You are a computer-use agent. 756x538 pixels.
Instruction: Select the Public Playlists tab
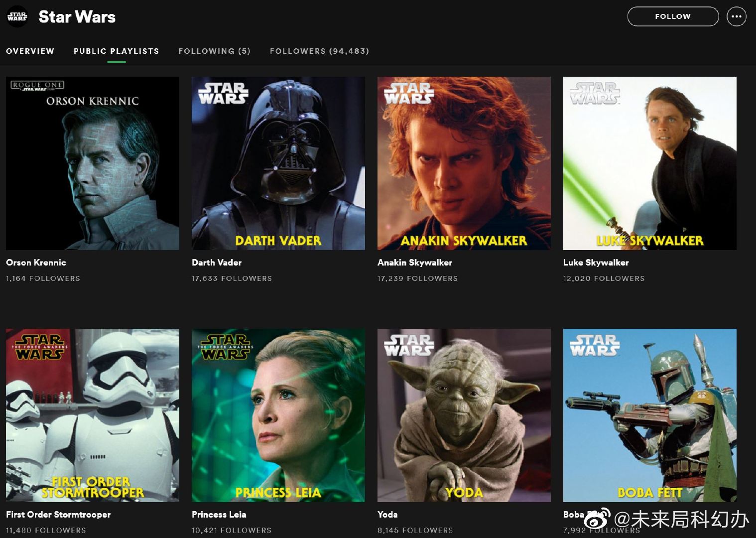[117, 51]
